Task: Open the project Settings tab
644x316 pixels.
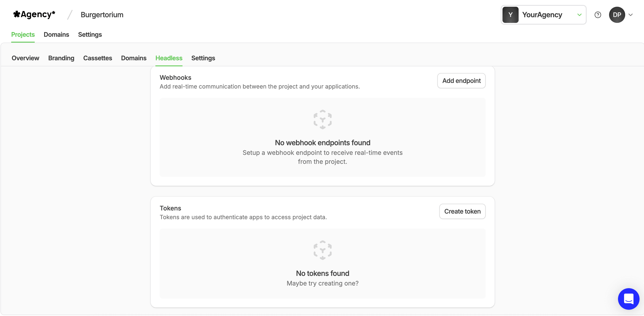Action: point(203,58)
